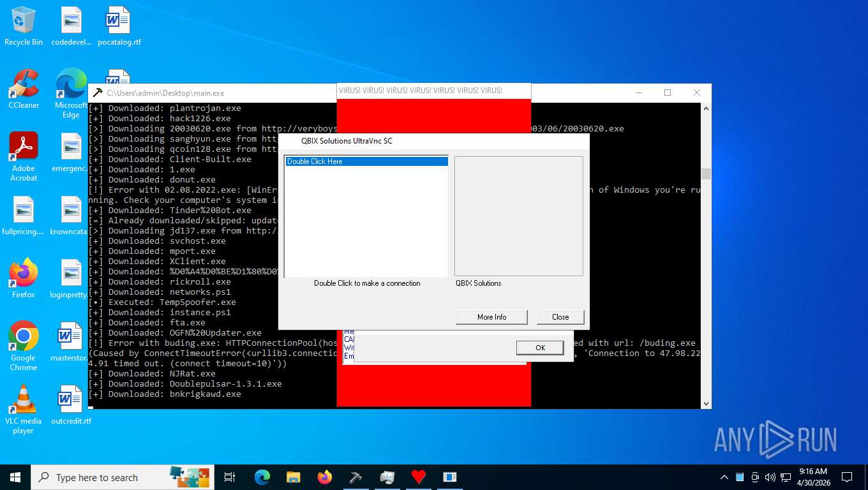868x490 pixels.
Task: Launch Adobe Acrobat desktop shortcut
Action: pos(24,157)
